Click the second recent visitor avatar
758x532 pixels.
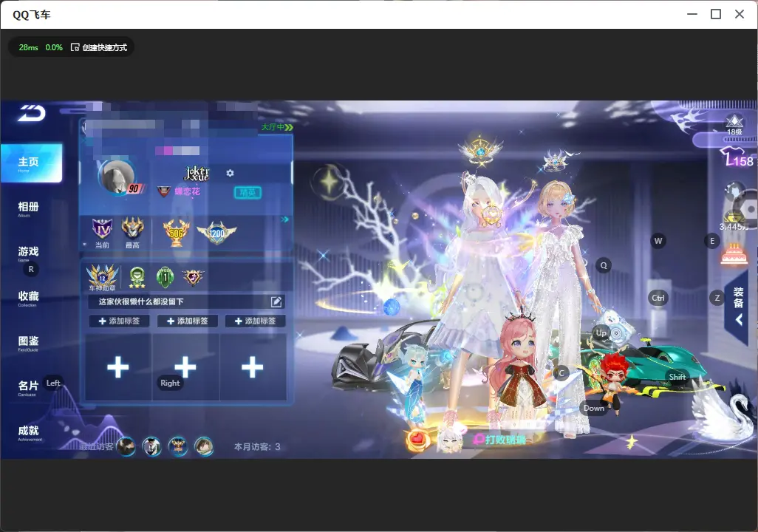click(151, 446)
